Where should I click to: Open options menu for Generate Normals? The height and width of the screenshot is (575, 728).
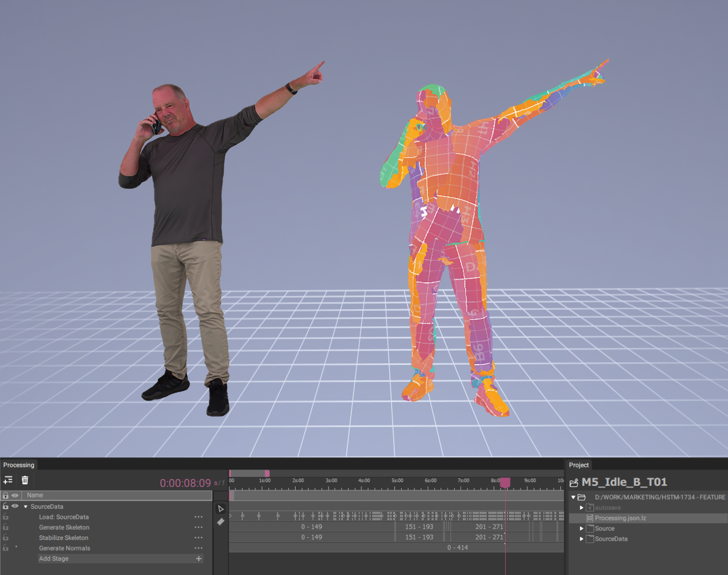point(198,548)
